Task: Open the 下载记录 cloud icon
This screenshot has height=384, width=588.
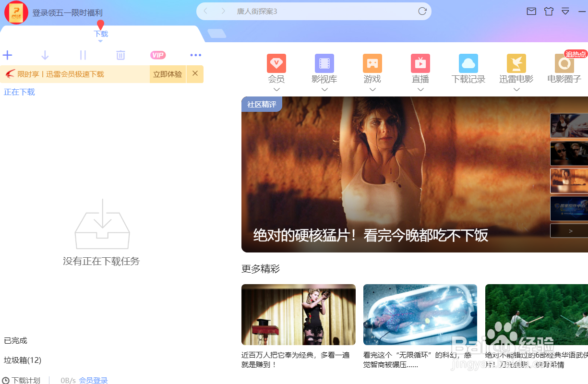Action: [468, 63]
